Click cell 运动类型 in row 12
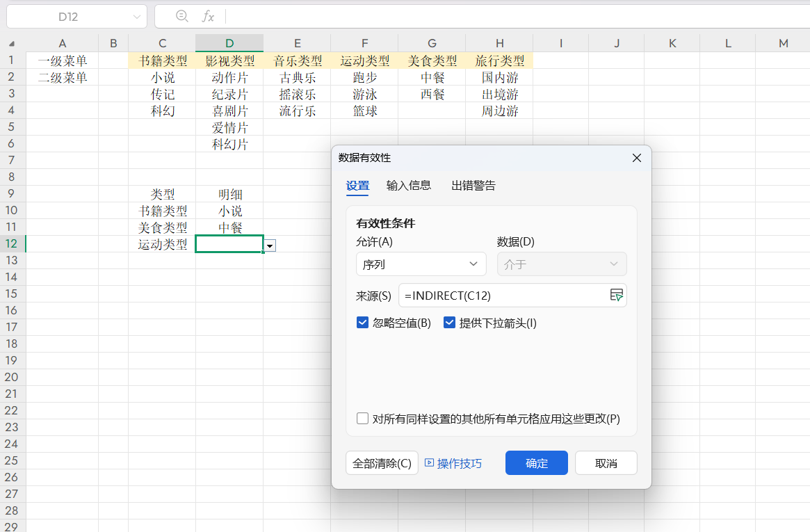This screenshot has width=810, height=532. pyautogui.click(x=162, y=244)
